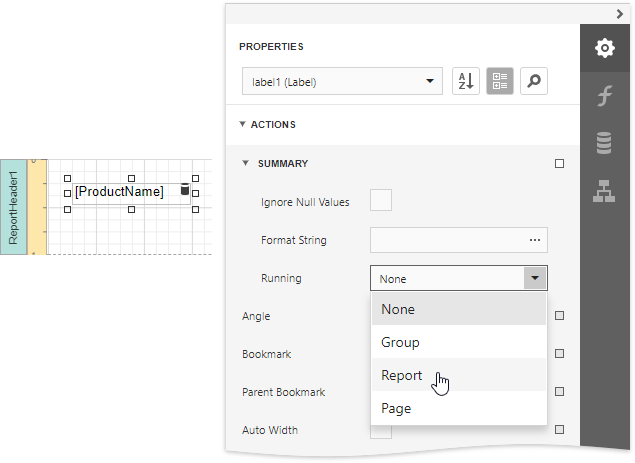Open Format String editor ellipsis button

point(535,240)
